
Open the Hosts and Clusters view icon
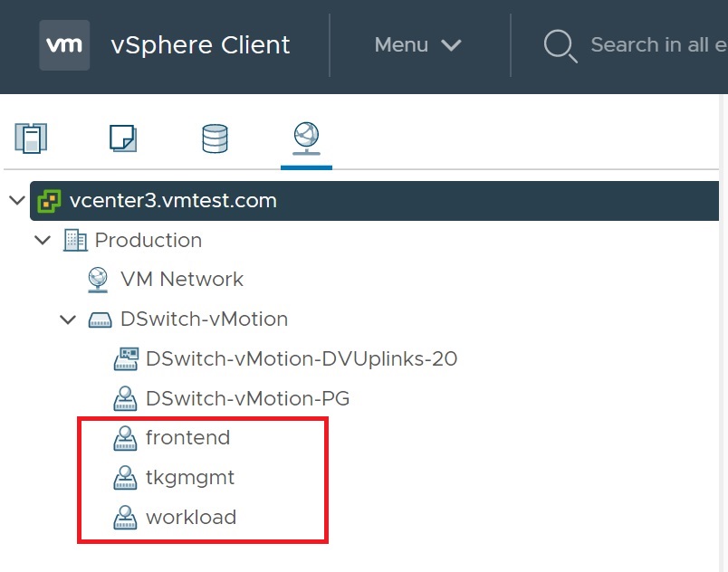[x=31, y=138]
